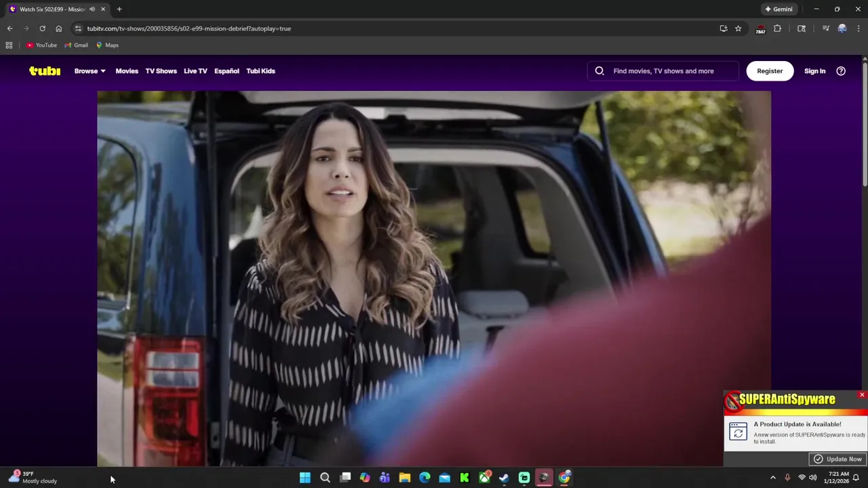The height and width of the screenshot is (488, 868).
Task: Open Windows notification bell
Action: pos(856,478)
